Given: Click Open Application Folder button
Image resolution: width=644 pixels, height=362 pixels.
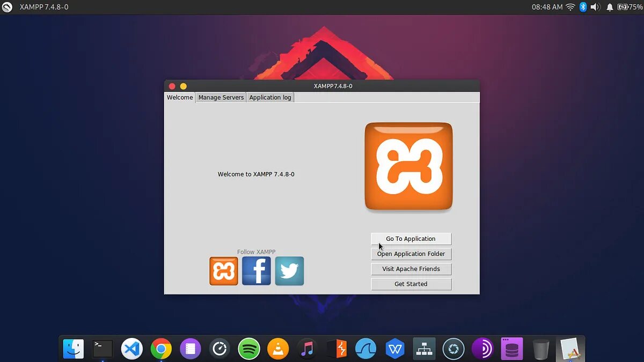Looking at the screenshot, I should coord(411,254).
